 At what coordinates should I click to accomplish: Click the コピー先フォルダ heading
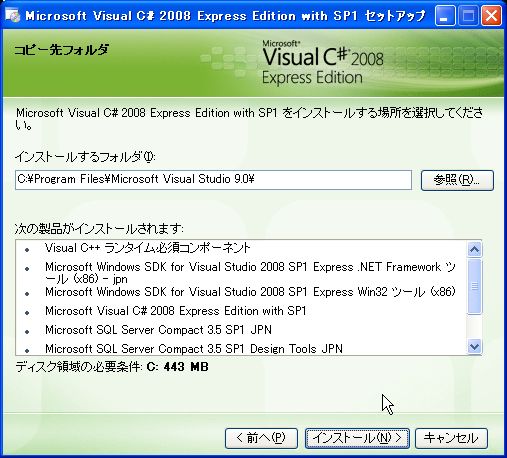coord(62,50)
